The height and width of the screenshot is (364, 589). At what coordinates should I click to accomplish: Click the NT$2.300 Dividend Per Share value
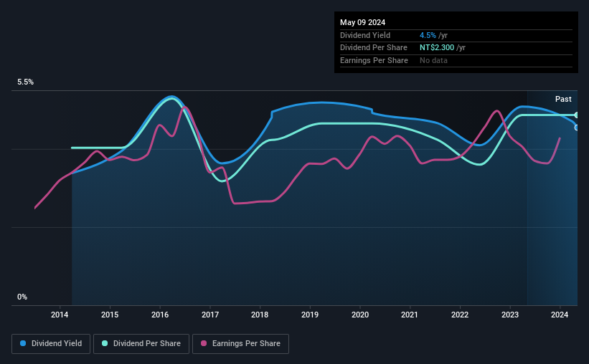point(437,48)
